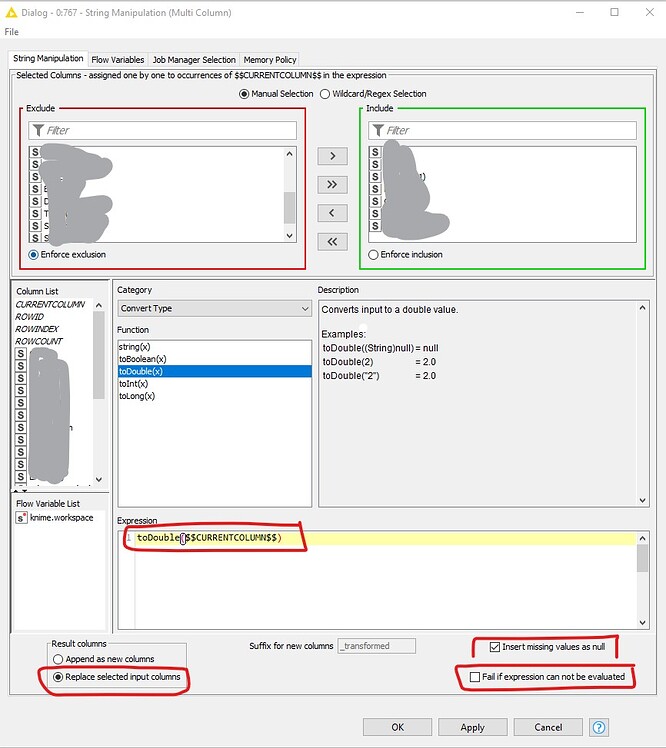Click the filter funnel icon in Exclude
The image size is (666, 748).
tap(39, 130)
